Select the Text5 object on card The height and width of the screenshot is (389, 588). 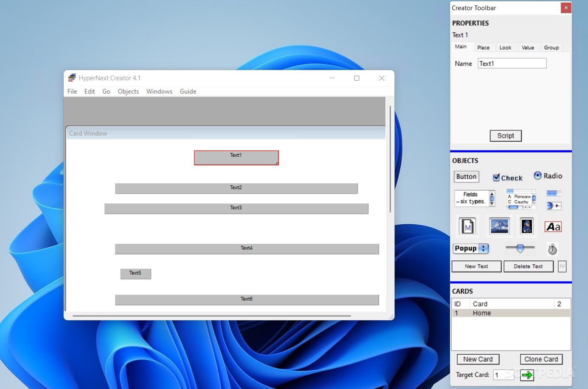135,274
